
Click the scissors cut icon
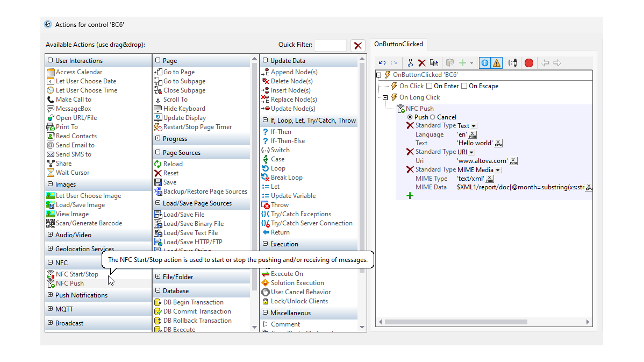click(410, 63)
